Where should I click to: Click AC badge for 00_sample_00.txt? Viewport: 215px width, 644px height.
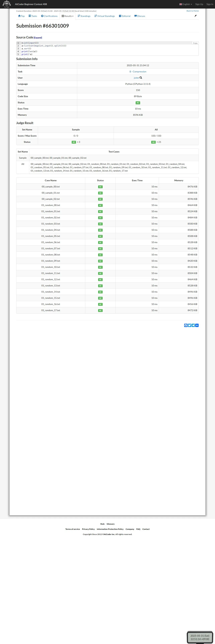(100, 187)
